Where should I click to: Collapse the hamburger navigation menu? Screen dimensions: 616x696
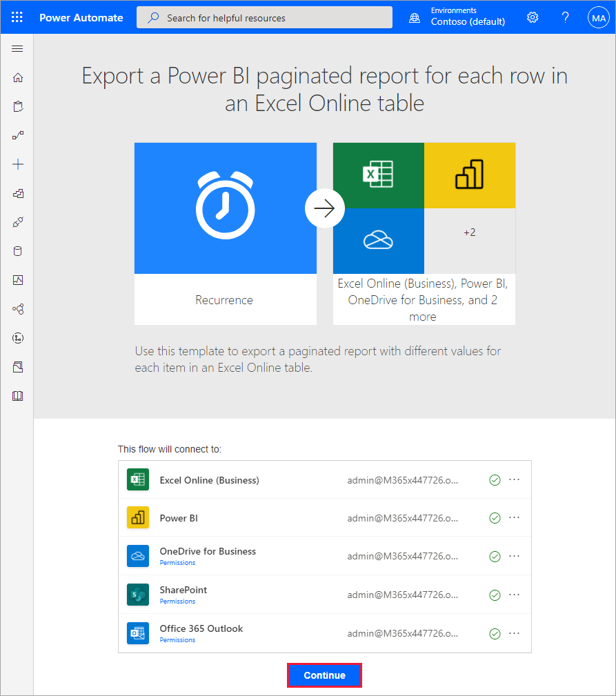point(18,48)
